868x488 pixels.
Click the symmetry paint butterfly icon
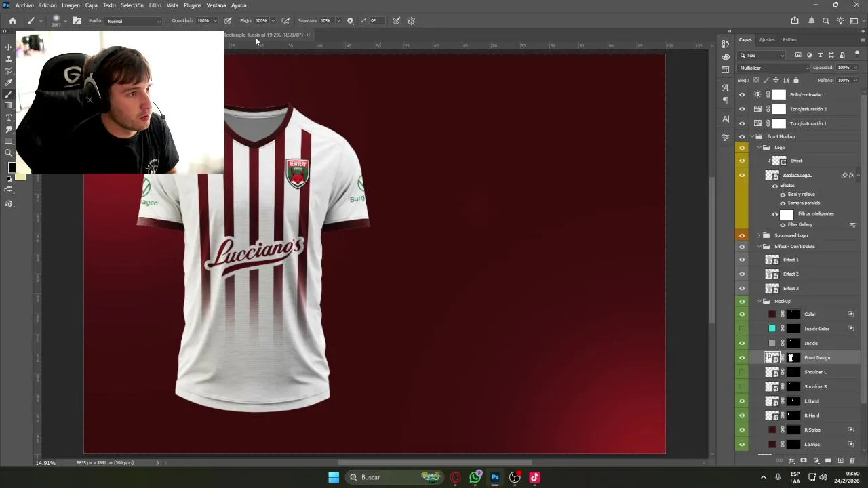click(411, 21)
